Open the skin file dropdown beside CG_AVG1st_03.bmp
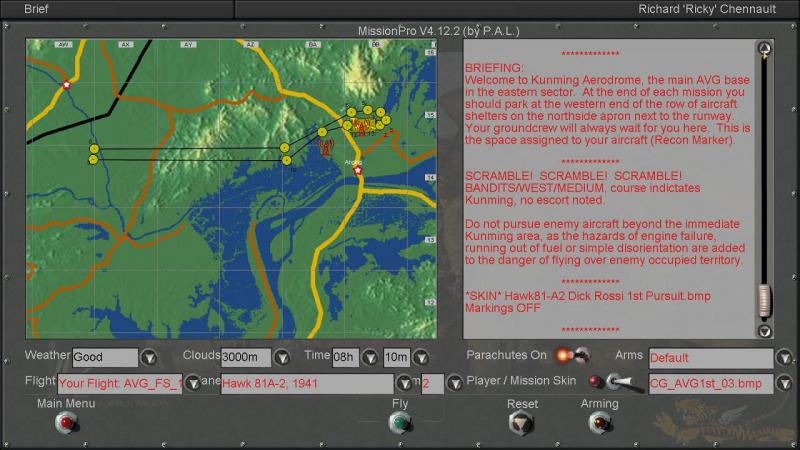Viewport: 800px width, 450px height. point(785,383)
